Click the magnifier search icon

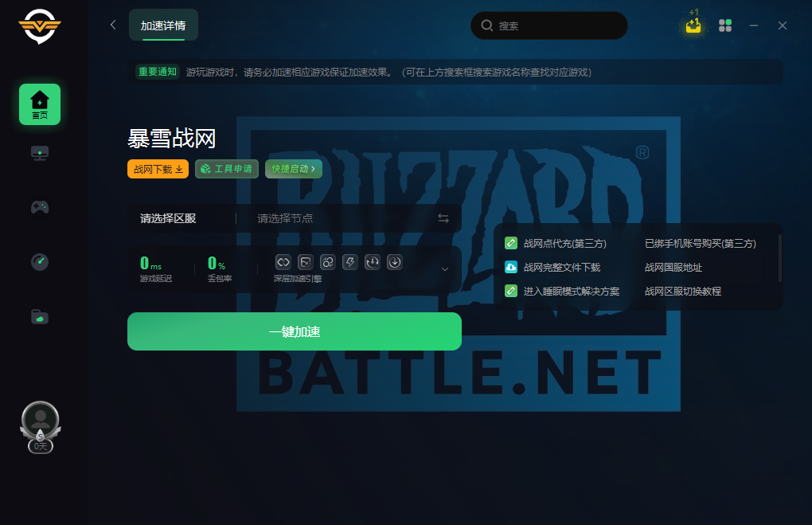tap(486, 25)
